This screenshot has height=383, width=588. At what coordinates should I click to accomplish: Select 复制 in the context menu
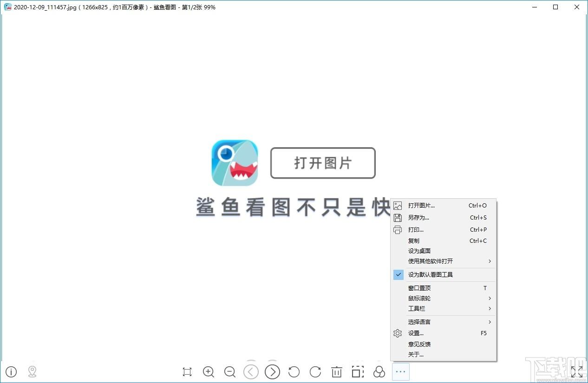point(444,241)
